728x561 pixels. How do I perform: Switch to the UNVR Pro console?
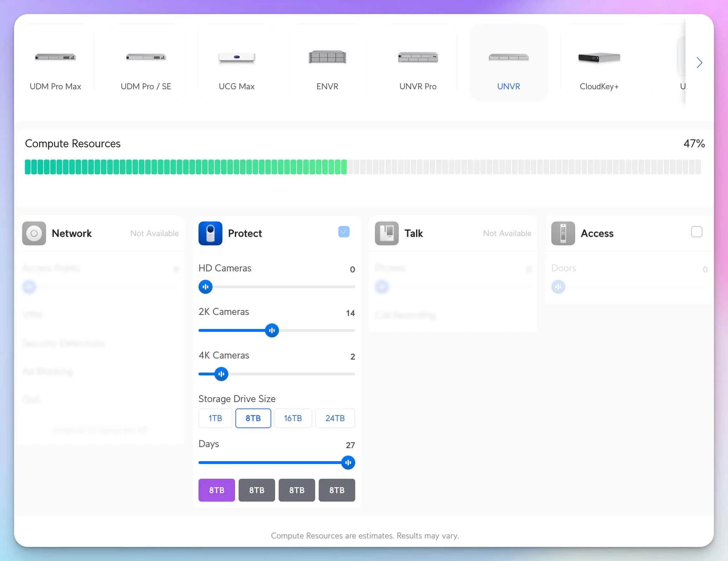pos(418,63)
